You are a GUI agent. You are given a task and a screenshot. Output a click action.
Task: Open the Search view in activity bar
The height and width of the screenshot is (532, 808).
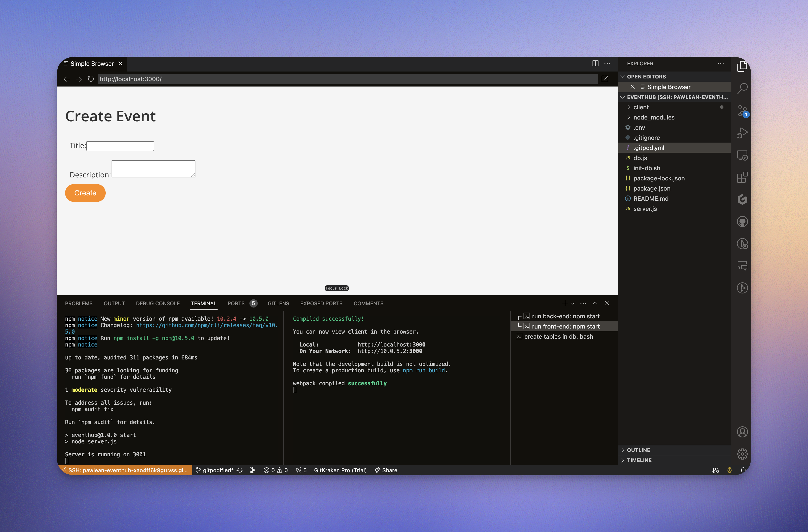pyautogui.click(x=742, y=88)
